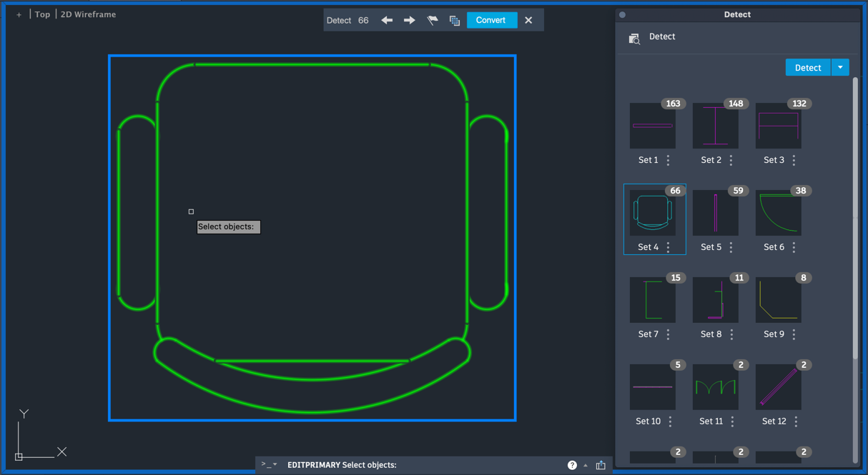Select the Set 8 thumbnail
This screenshot has width=868, height=475.
pyautogui.click(x=716, y=300)
